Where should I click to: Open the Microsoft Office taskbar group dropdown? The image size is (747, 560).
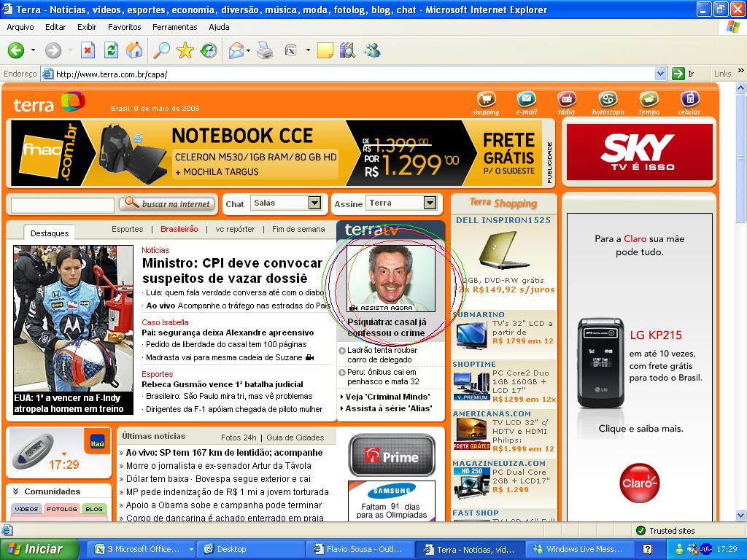tap(191, 549)
